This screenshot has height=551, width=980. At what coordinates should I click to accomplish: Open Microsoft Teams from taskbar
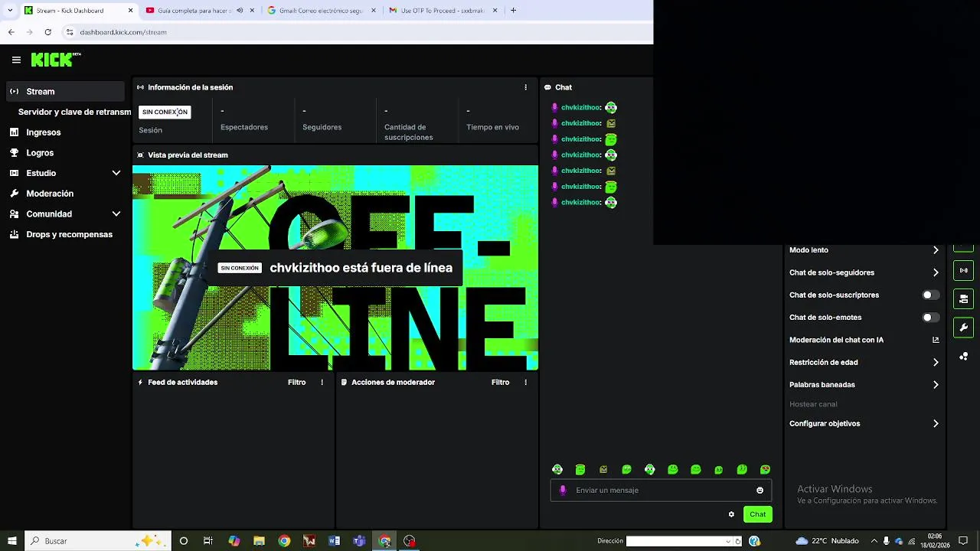(x=359, y=541)
